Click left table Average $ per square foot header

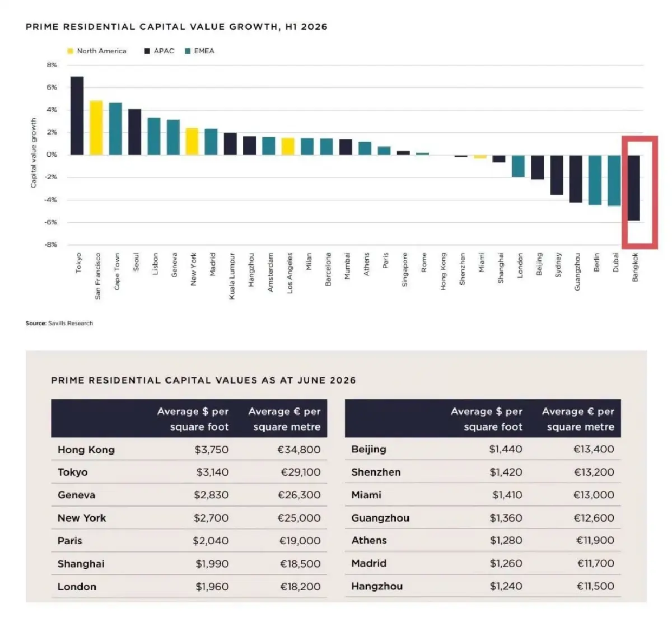(x=193, y=419)
